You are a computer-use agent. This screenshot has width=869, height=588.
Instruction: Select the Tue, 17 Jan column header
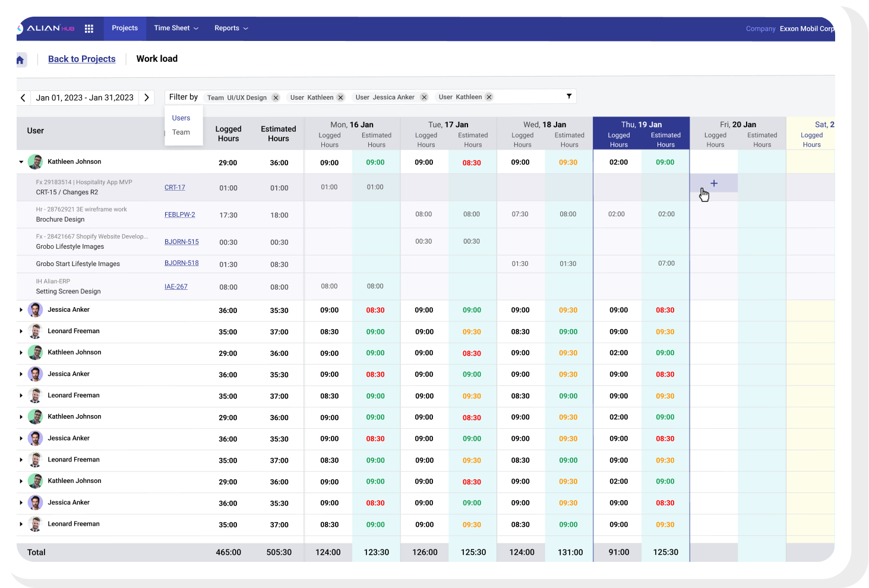click(448, 125)
